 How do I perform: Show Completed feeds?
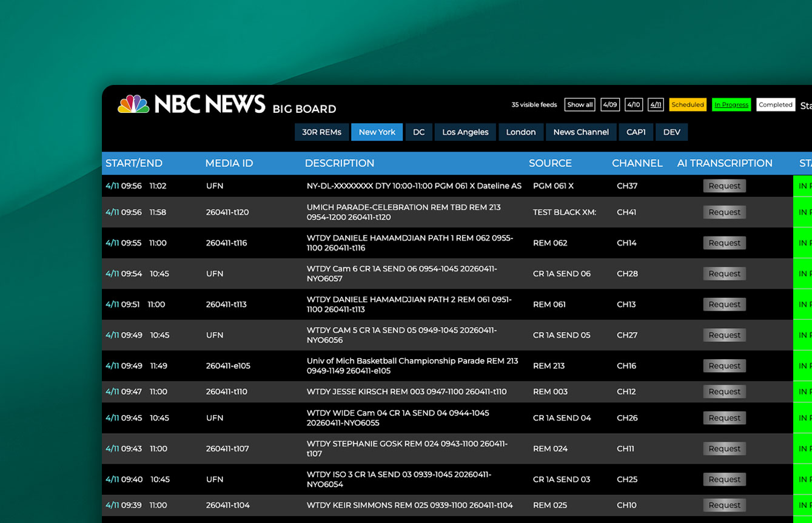pyautogui.click(x=776, y=104)
